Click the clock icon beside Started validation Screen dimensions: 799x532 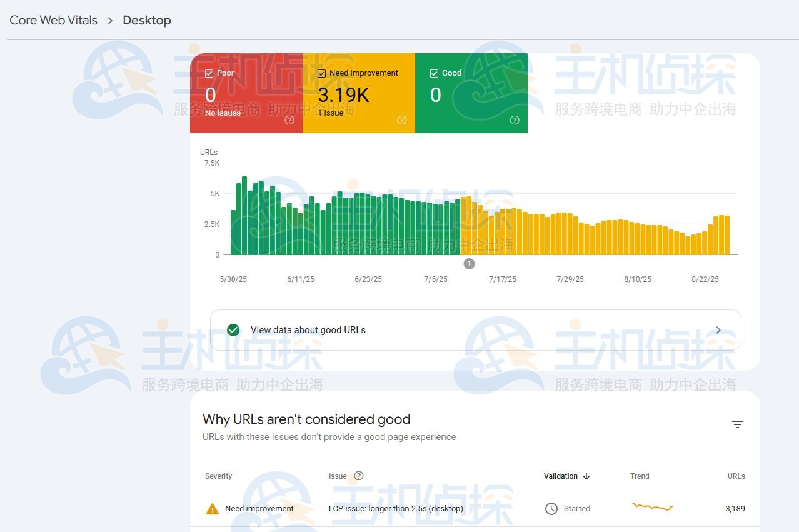[551, 508]
